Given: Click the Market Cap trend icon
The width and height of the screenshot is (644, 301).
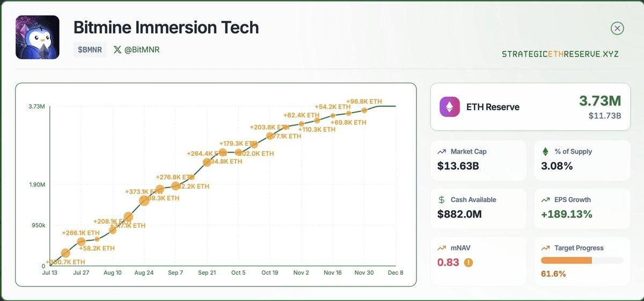Looking at the screenshot, I should point(442,152).
